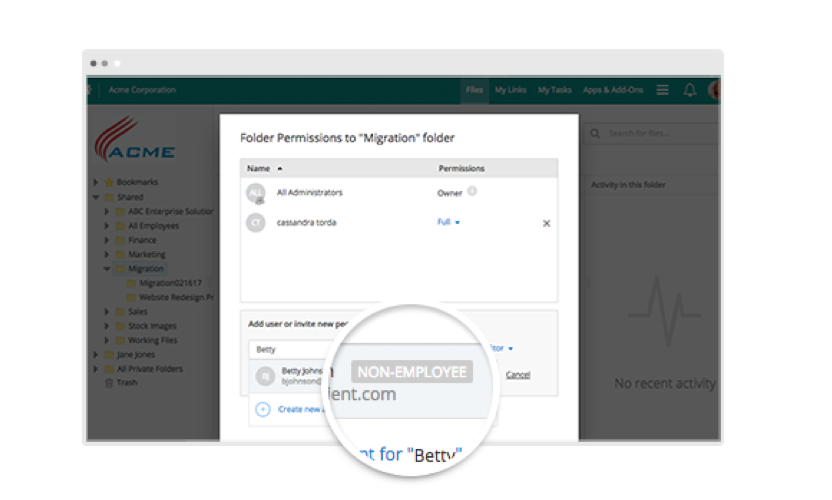Expand the Bookmarks tree node

click(96, 182)
